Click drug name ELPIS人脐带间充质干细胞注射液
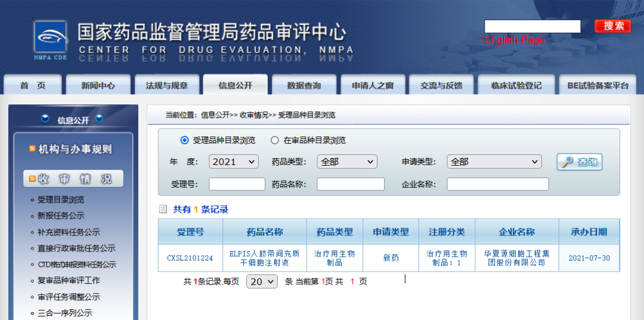Screen dimensions: 644x320 pos(265,259)
